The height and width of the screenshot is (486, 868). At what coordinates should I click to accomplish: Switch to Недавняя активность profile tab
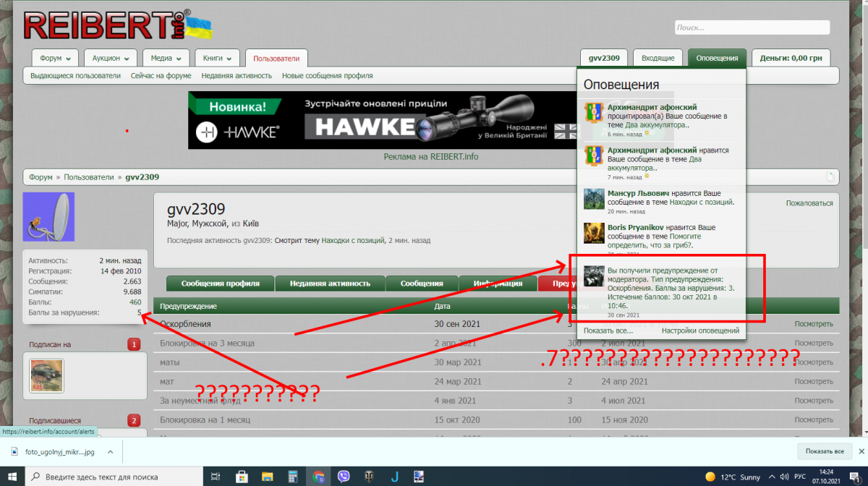[330, 283]
